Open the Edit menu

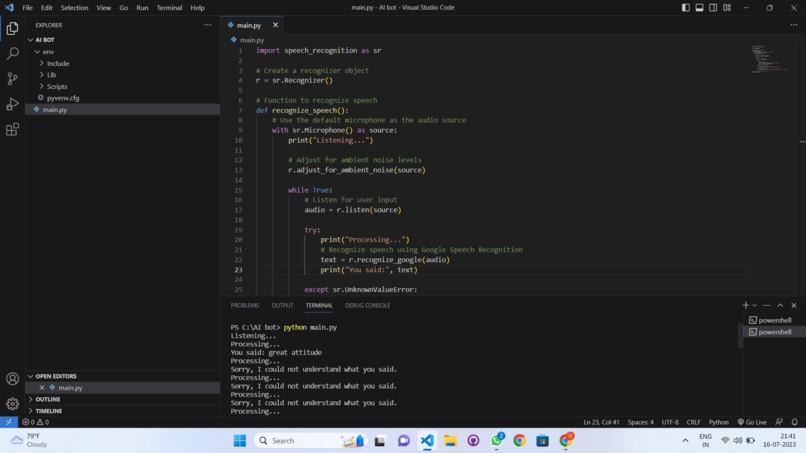(47, 8)
